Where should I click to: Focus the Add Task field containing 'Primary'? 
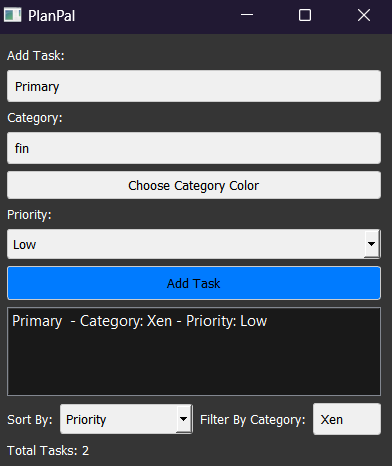pyautogui.click(x=194, y=86)
